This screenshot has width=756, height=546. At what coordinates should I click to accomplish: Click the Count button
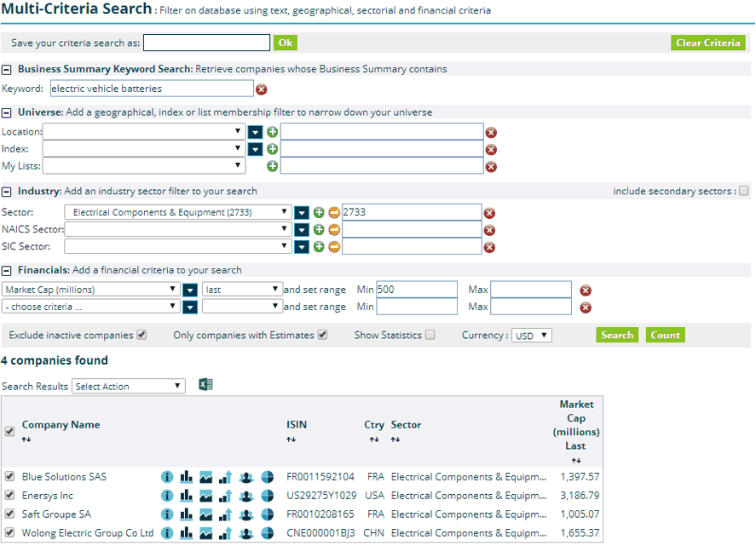666,335
